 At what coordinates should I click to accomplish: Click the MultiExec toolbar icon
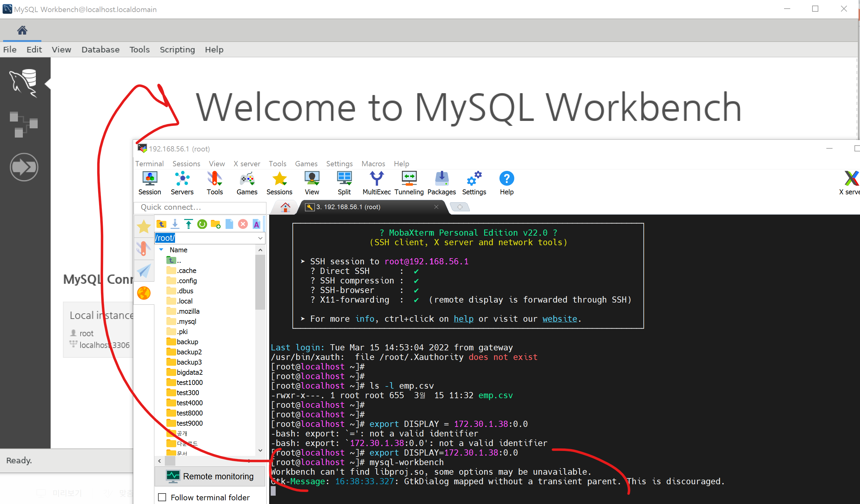[x=376, y=183]
